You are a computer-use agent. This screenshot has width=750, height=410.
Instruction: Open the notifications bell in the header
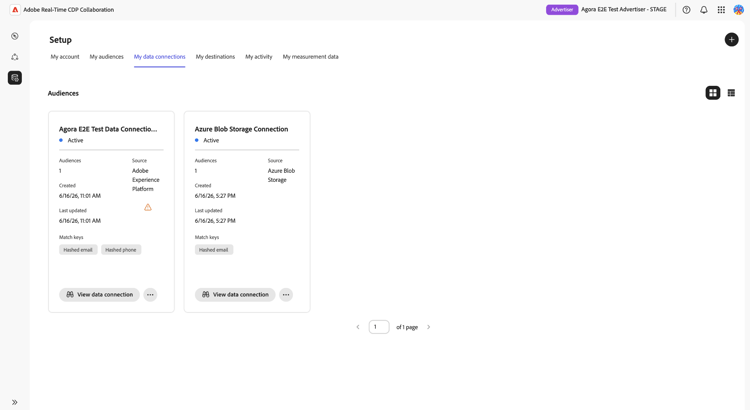click(704, 10)
